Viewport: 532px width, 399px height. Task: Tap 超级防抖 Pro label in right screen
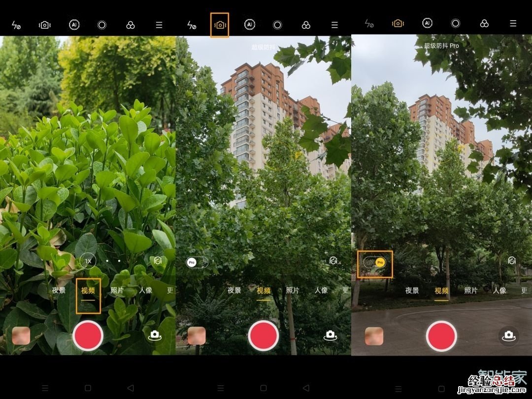coord(441,45)
